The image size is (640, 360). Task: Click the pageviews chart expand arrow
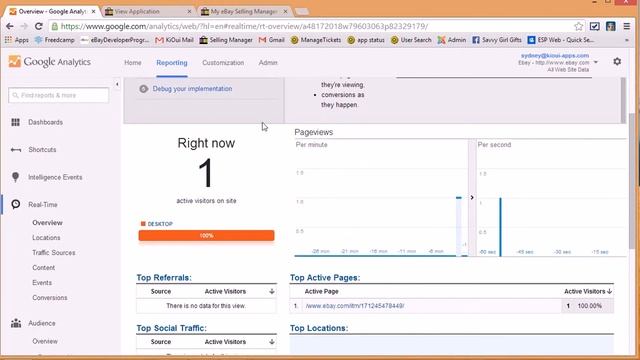472,198
